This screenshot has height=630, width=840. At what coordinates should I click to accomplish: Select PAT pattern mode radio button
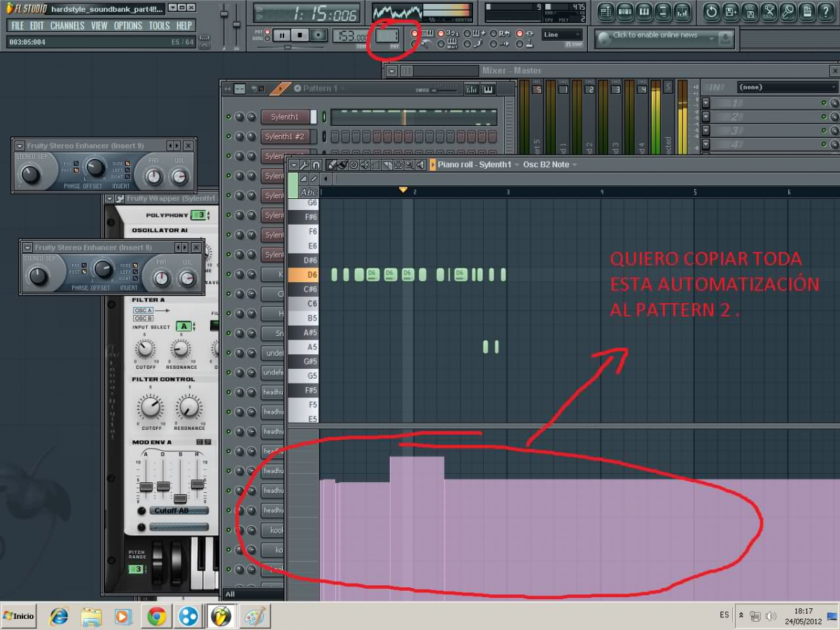[267, 32]
